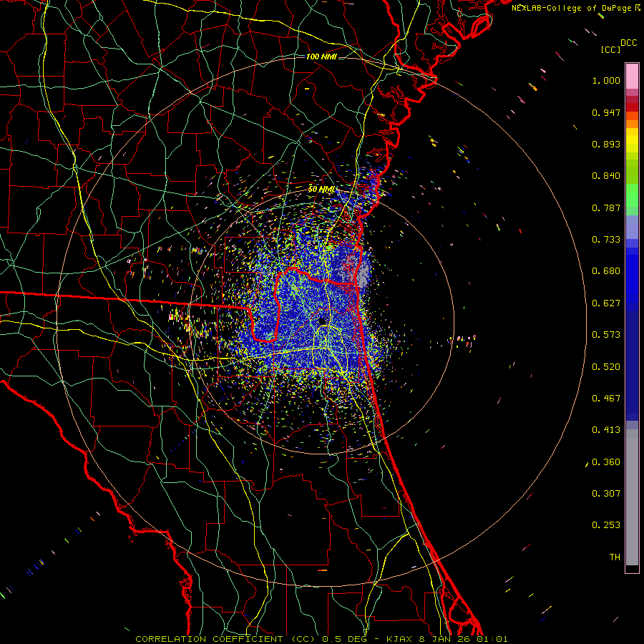Screen dimensions: 644x644
Task: Click the 0.680 color scale label
Action: [x=606, y=271]
